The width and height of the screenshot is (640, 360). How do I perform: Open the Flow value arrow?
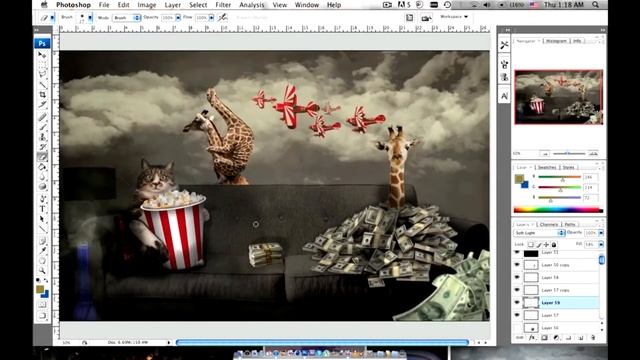[211, 18]
